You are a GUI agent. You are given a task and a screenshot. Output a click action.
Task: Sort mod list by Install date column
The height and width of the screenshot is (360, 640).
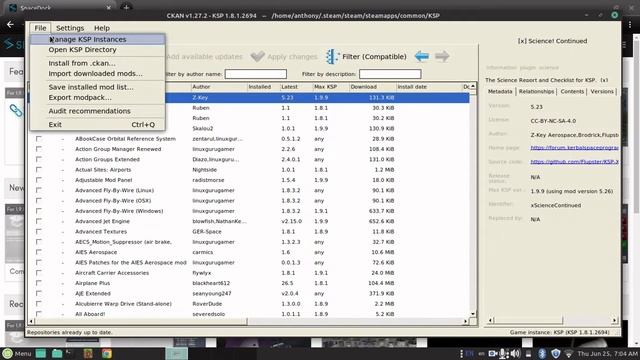[x=429, y=87]
